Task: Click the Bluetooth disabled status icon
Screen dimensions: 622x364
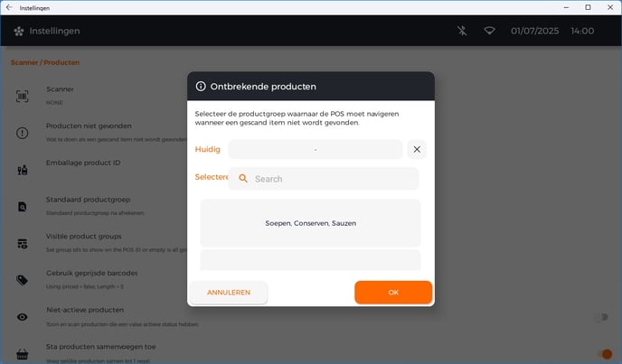Action: tap(462, 31)
